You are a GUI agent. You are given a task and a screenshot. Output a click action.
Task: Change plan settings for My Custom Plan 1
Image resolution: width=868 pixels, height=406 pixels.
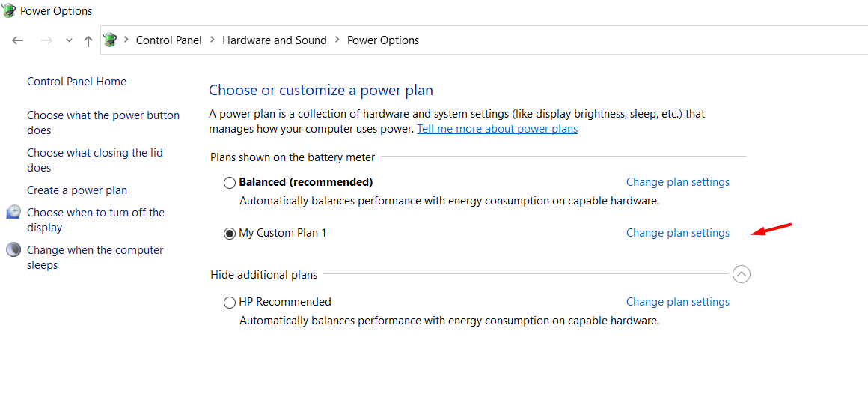[678, 233]
